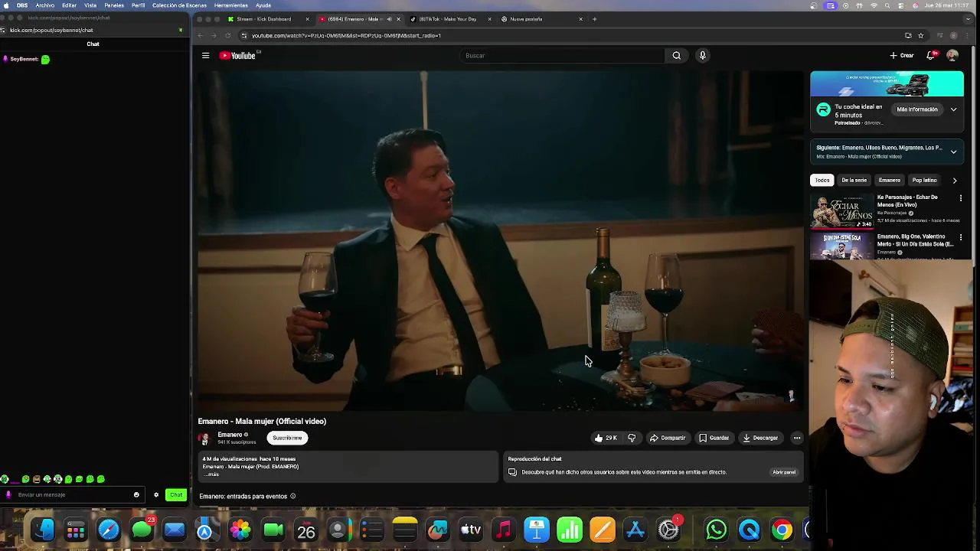The width and height of the screenshot is (980, 551).
Task: Open the YouTube hamburger guide menu
Action: [x=205, y=55]
